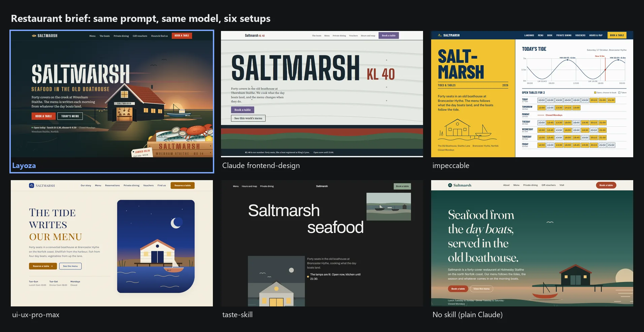Click red BOOK A TABLE in Layoza header

[182, 36]
